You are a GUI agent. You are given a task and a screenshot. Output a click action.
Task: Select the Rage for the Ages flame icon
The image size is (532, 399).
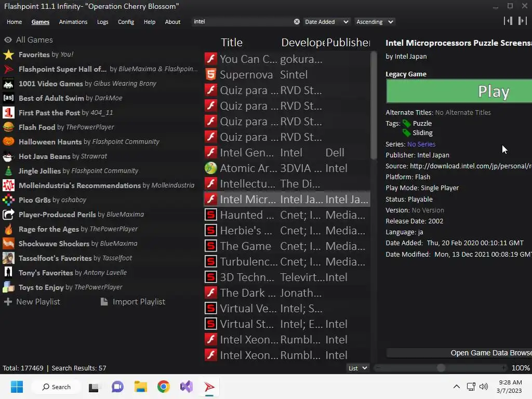8,229
